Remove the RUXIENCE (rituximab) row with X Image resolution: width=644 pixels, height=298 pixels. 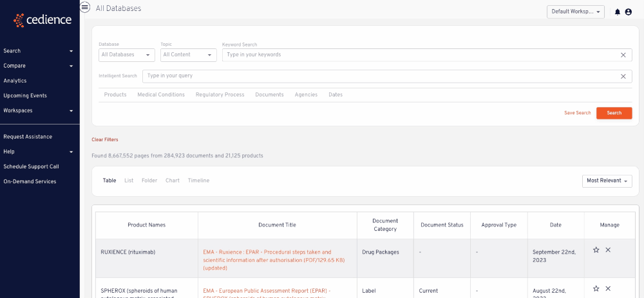[x=609, y=250]
